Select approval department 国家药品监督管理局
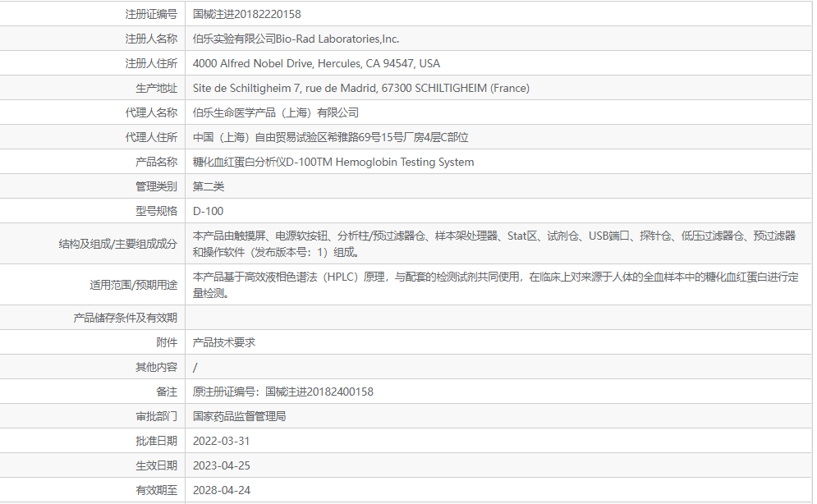 [x=239, y=416]
